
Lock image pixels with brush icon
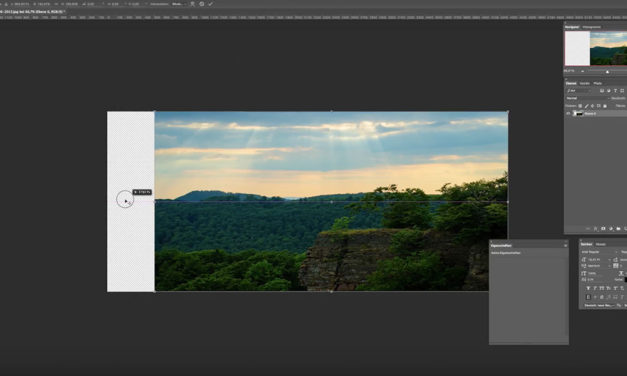(x=587, y=106)
